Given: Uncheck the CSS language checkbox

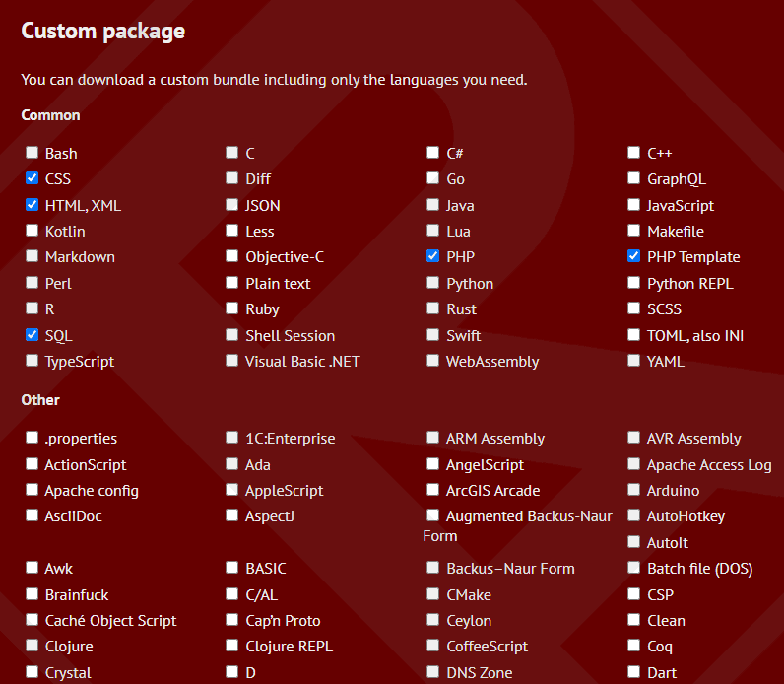Looking at the screenshot, I should pyautogui.click(x=32, y=178).
